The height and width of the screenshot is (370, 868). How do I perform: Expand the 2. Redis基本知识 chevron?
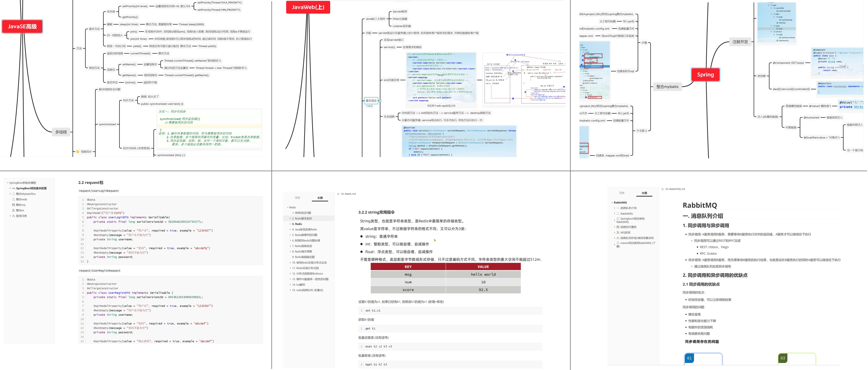pos(290,219)
